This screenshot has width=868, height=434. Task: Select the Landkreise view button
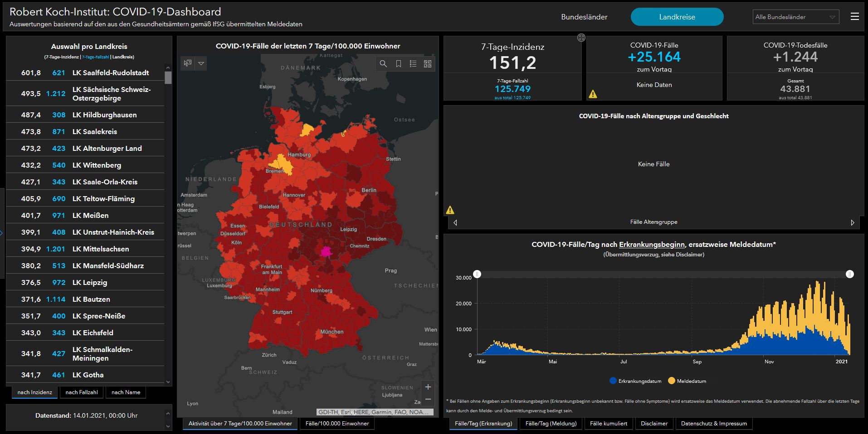pos(677,17)
